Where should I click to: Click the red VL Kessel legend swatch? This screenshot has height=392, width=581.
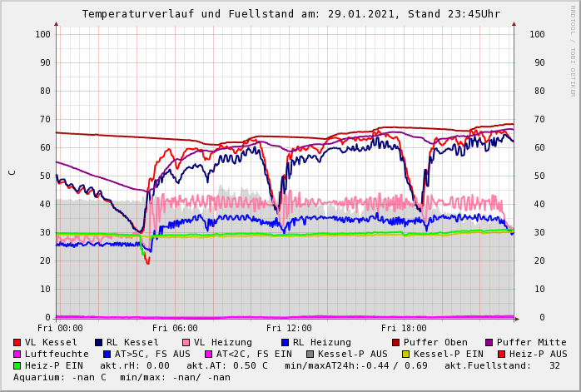[x=17, y=342]
